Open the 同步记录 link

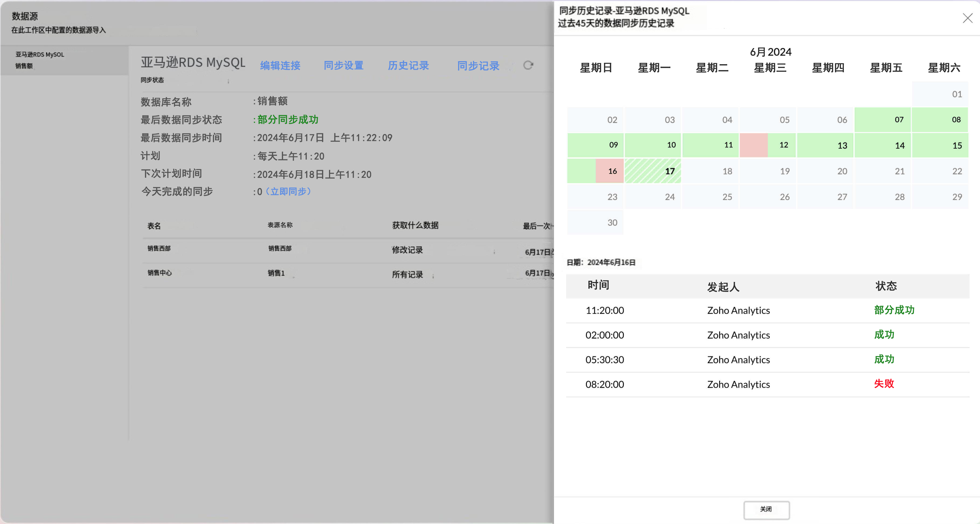478,66
